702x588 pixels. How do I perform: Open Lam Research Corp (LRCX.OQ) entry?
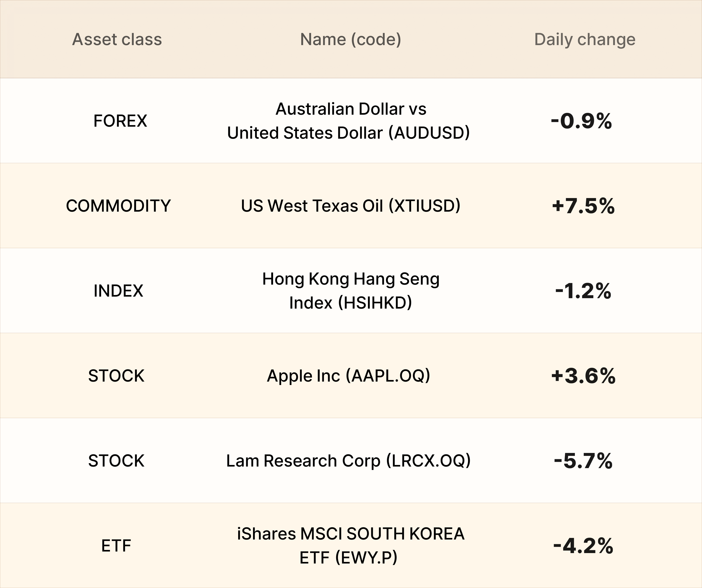pos(349,461)
